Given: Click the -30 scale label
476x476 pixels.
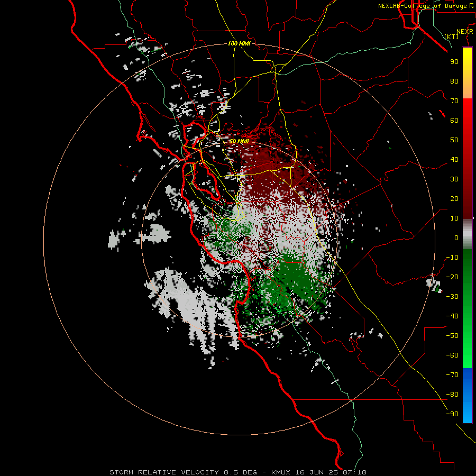Looking at the screenshot, I should pos(452,297).
